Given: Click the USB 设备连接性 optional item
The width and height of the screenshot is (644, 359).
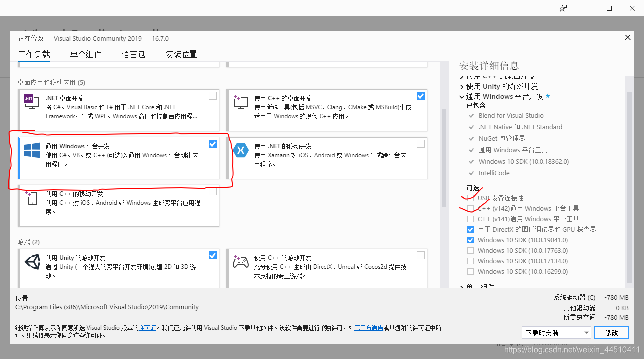Looking at the screenshot, I should tap(500, 198).
